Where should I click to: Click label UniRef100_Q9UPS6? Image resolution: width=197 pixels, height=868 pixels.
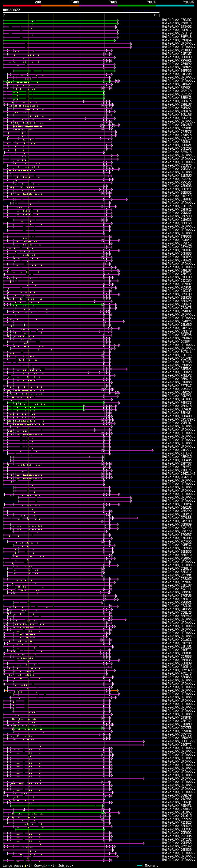coord(177,843)
